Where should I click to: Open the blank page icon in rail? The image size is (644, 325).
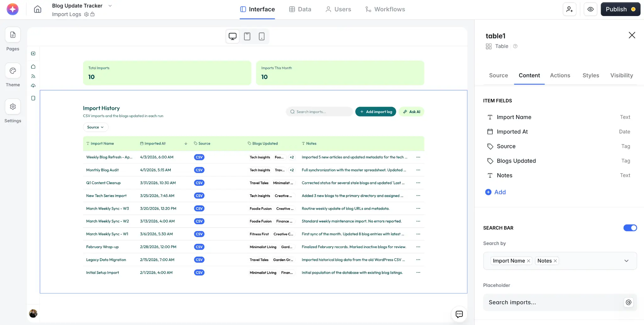(33, 98)
